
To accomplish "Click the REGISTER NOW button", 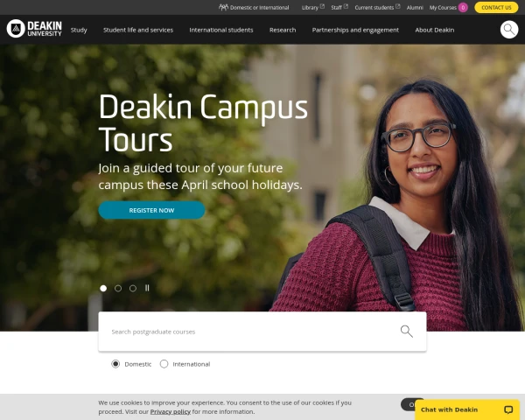I will [151, 210].
